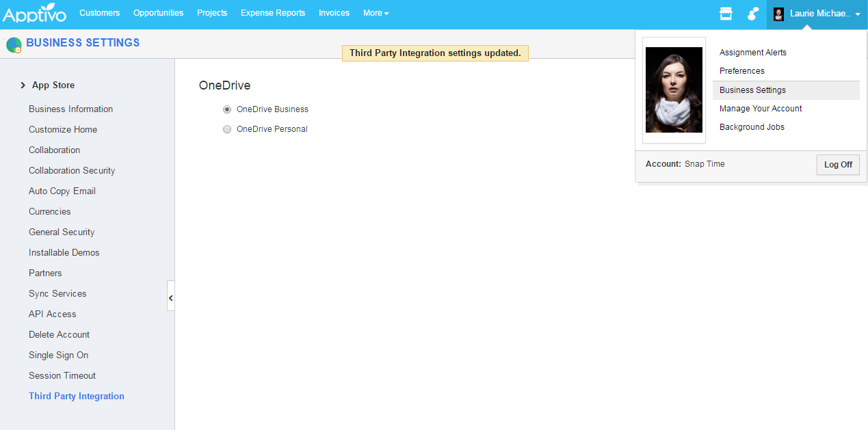This screenshot has height=430, width=868.
Task: Toggle the Laurie Michae.. user dropdown
Action: pos(817,14)
